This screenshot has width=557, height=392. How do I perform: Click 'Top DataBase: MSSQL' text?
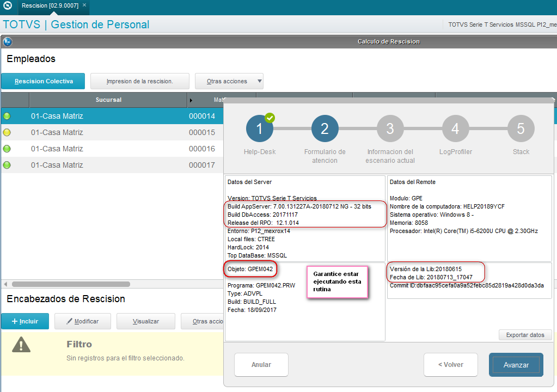tap(257, 256)
